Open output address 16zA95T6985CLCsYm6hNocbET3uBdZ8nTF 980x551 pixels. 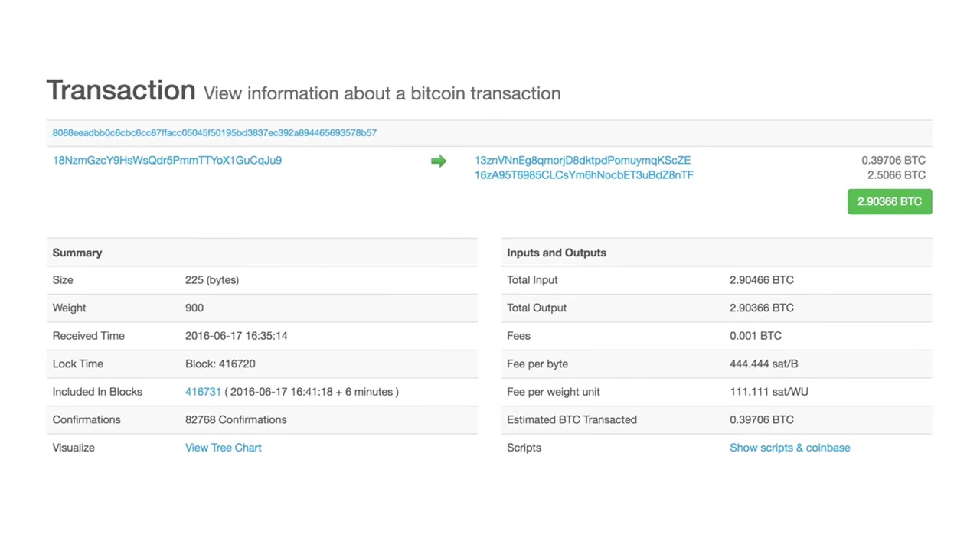coord(584,175)
